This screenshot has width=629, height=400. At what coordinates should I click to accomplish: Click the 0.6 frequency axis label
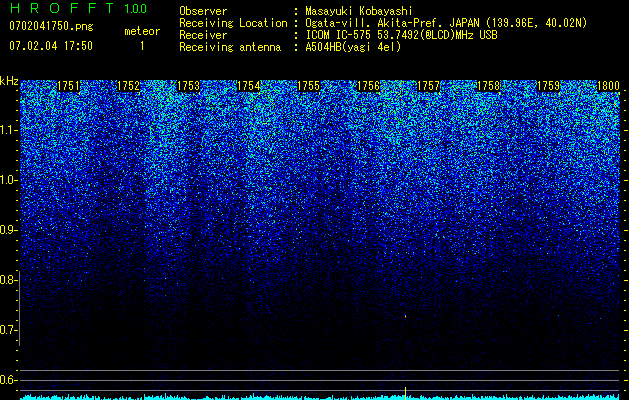pyautogui.click(x=7, y=380)
